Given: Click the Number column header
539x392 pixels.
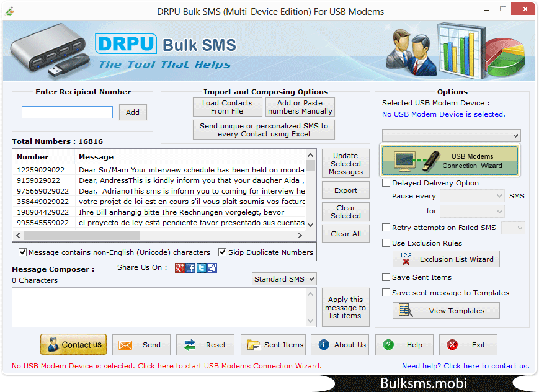Looking at the screenshot, I should coord(43,157).
